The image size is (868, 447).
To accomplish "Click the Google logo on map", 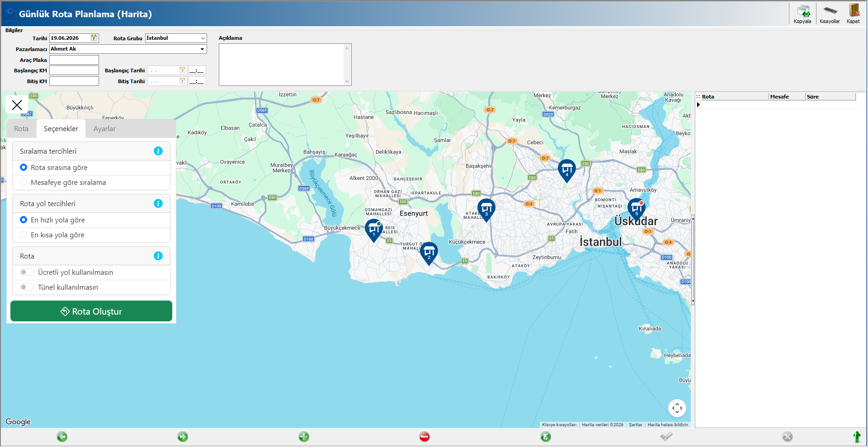I will 18,422.
